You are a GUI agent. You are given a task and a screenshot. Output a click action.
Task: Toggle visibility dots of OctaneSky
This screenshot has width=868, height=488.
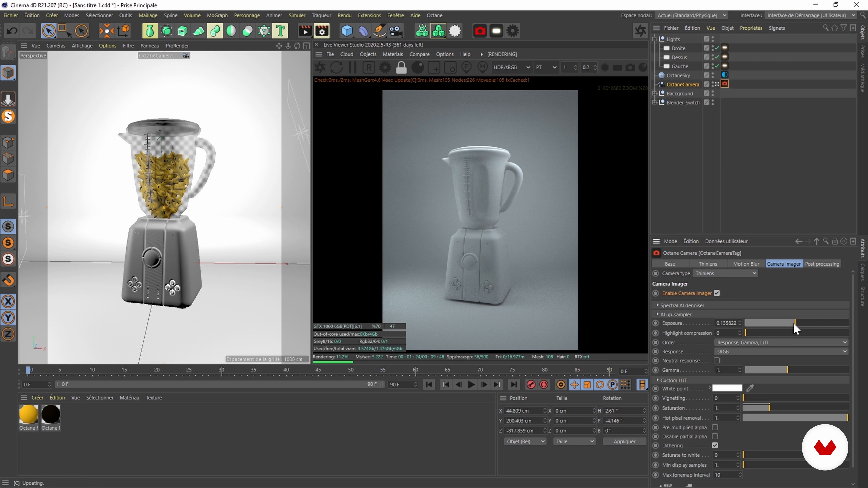[713, 75]
